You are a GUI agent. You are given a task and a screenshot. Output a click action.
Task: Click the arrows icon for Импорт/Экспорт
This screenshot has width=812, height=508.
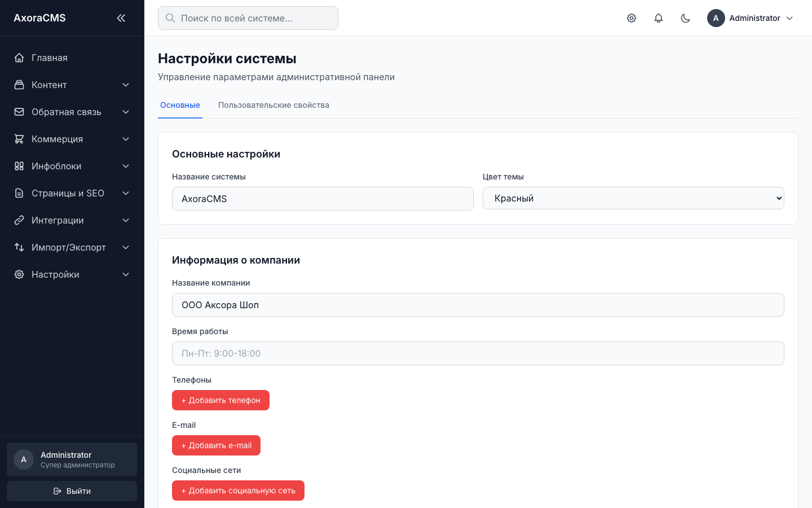(19, 247)
